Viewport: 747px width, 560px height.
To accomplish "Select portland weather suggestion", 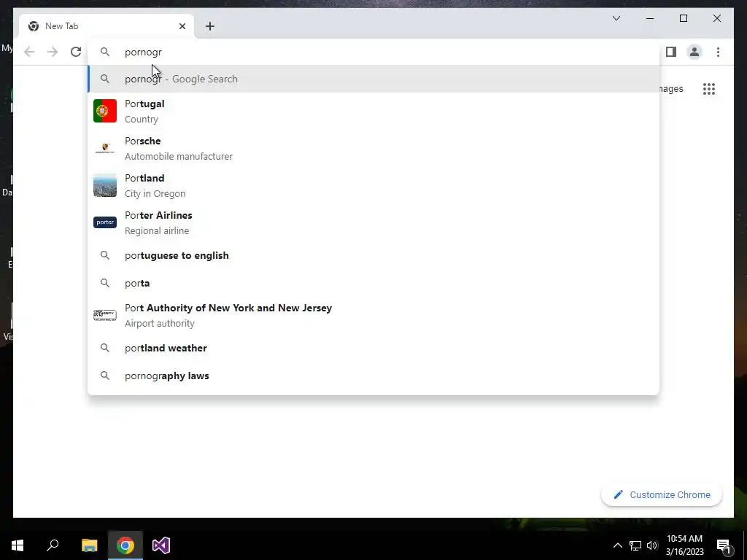I will coord(373,348).
